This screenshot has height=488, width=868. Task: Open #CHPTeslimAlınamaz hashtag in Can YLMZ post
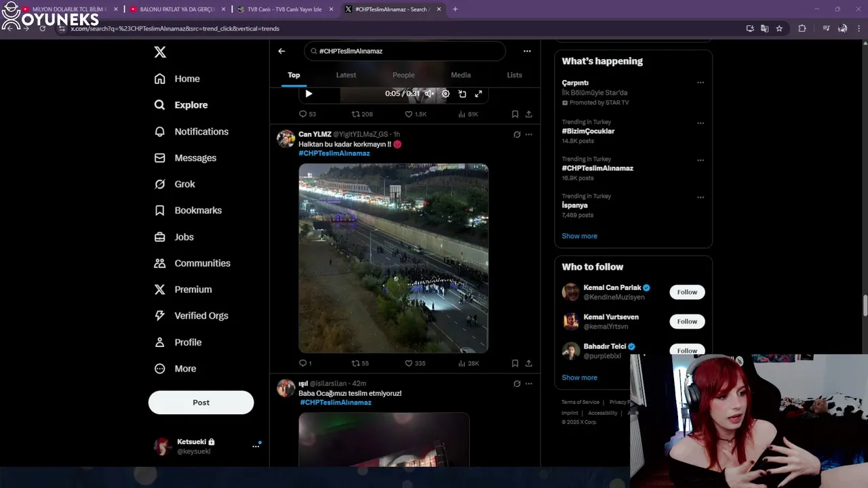[334, 153]
